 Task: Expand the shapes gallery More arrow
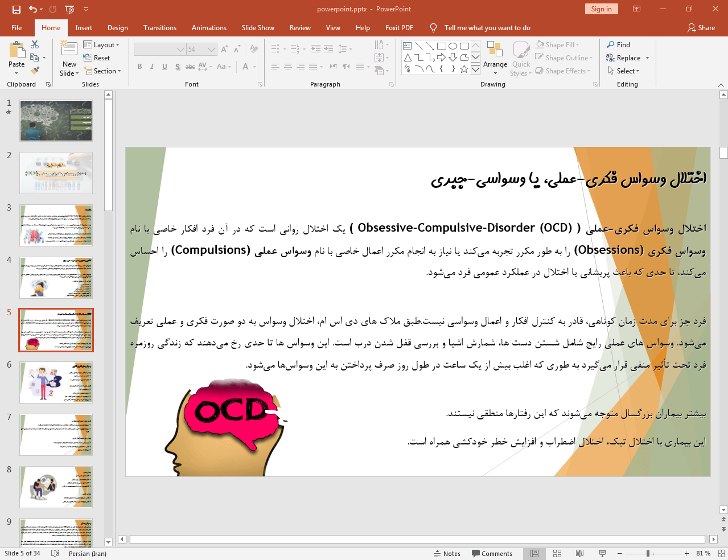pyautogui.click(x=475, y=69)
